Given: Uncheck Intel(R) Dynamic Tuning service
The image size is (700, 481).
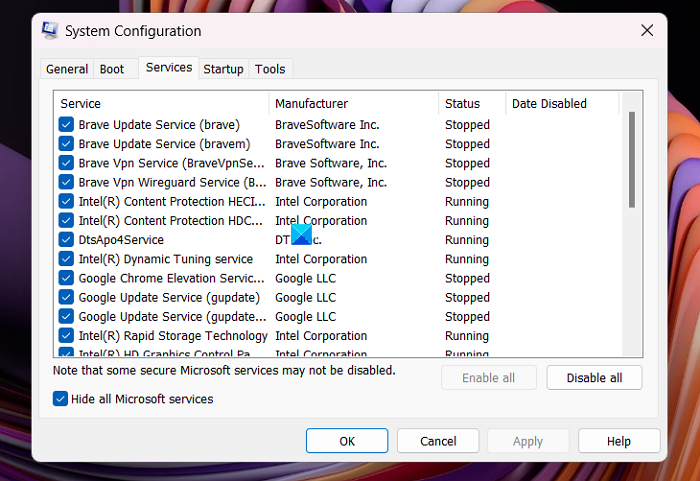Looking at the screenshot, I should click(66, 259).
